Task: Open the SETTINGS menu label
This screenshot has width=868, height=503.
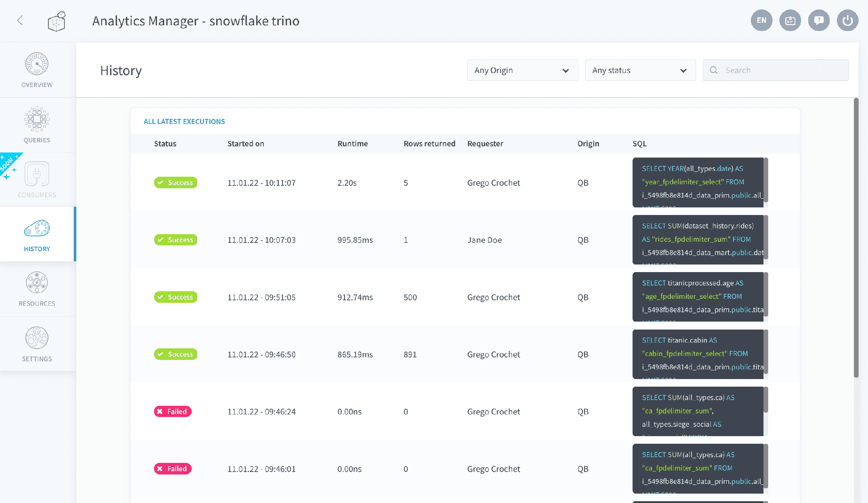Action: 37,359
